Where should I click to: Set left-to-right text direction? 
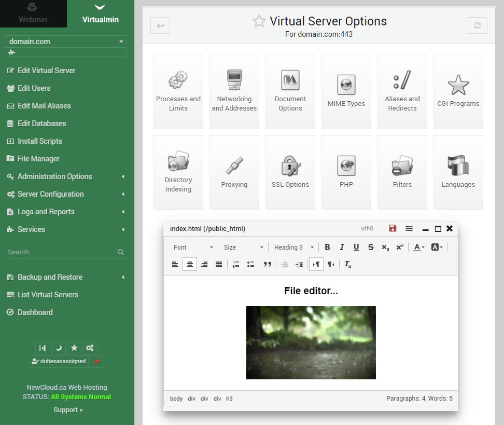pyautogui.click(x=316, y=265)
